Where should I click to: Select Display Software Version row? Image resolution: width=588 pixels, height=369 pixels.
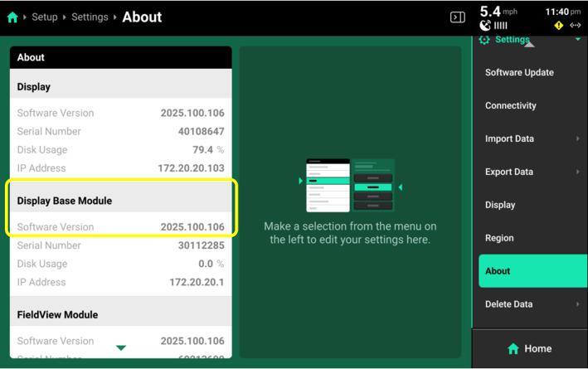121,113
